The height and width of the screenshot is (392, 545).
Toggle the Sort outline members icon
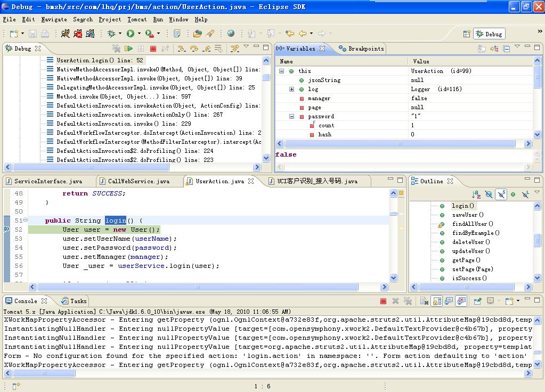(477, 194)
